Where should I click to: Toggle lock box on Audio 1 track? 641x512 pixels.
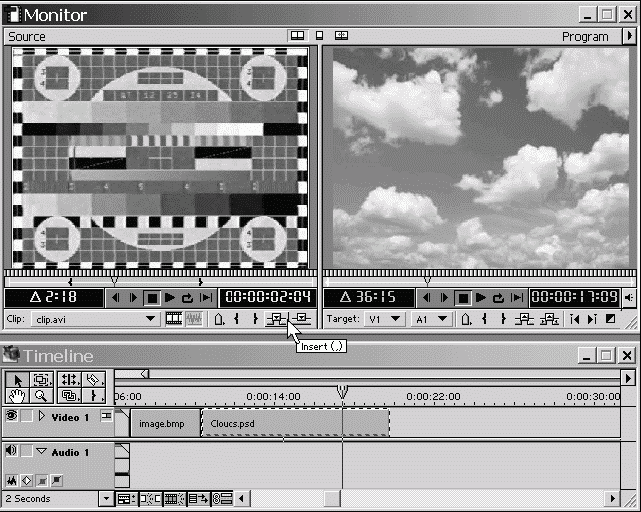(27, 451)
